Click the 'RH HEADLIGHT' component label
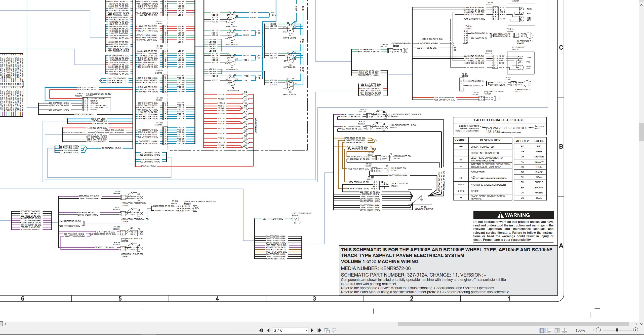 (518, 47)
